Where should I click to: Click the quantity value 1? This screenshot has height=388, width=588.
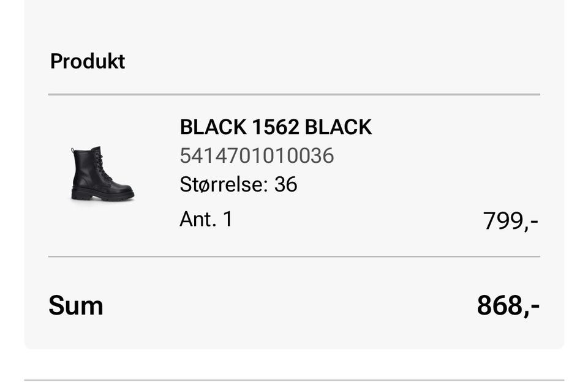pos(228,219)
